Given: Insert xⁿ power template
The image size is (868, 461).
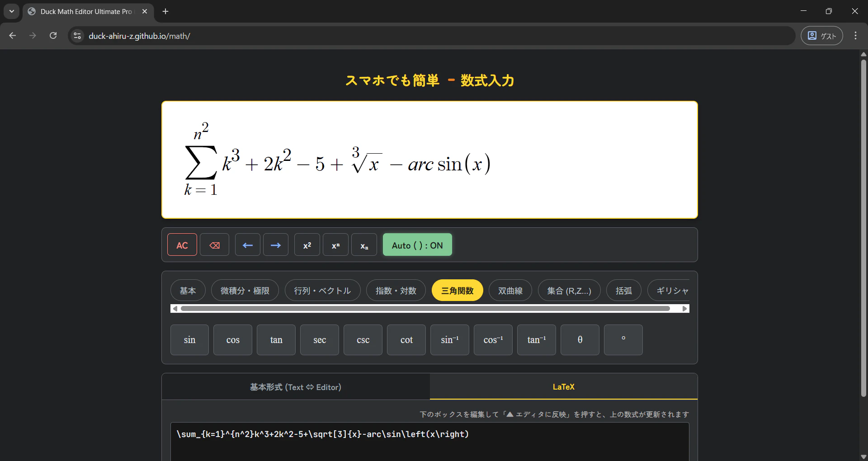Looking at the screenshot, I should (x=335, y=245).
